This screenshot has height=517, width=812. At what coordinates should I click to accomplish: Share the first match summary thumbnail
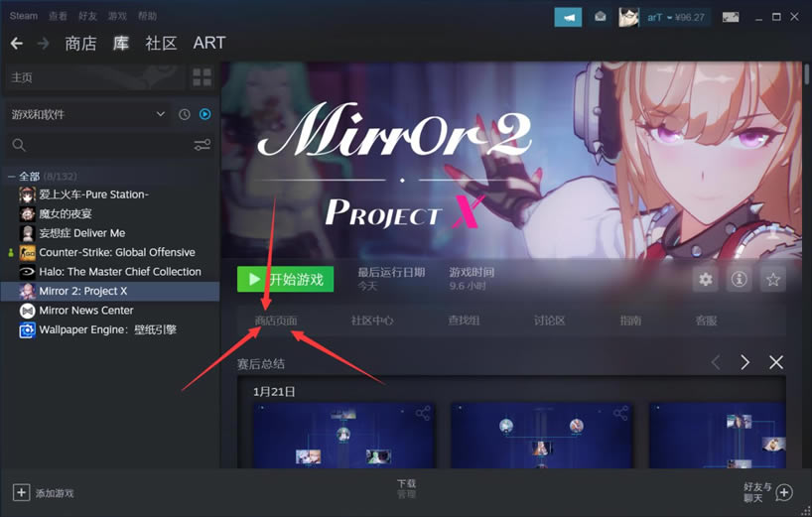(423, 413)
